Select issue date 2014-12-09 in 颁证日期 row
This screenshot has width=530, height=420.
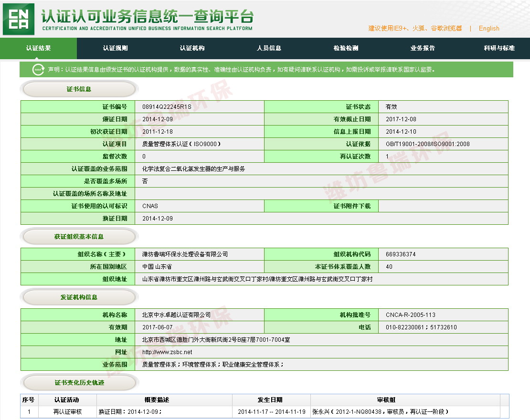click(x=158, y=119)
